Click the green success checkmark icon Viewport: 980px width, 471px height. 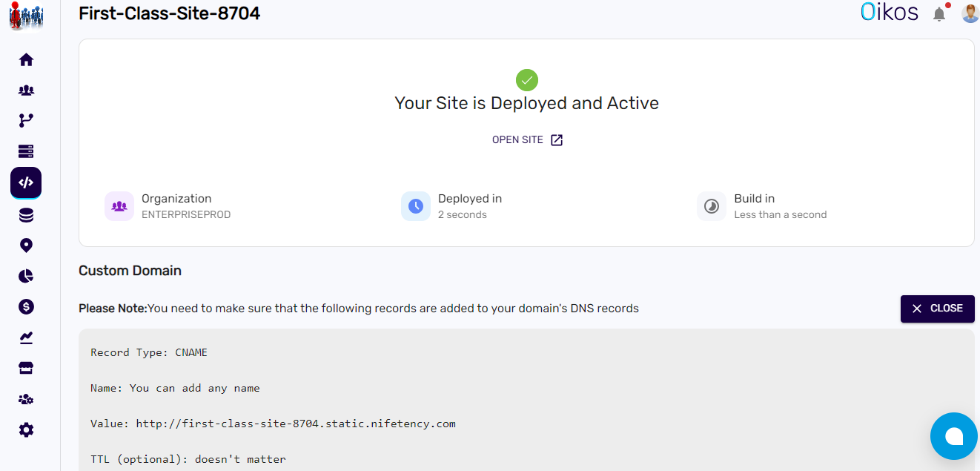click(x=526, y=79)
